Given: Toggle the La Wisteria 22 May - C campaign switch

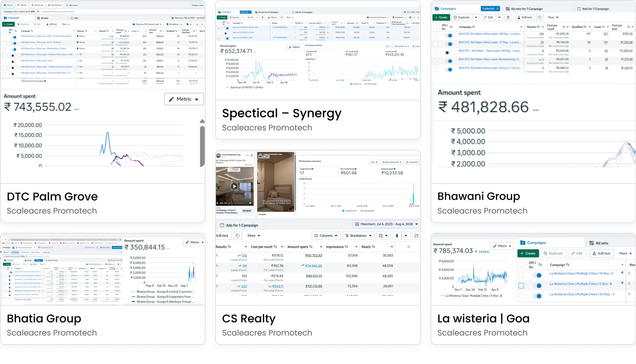Looking at the screenshot, I should coord(537,296).
